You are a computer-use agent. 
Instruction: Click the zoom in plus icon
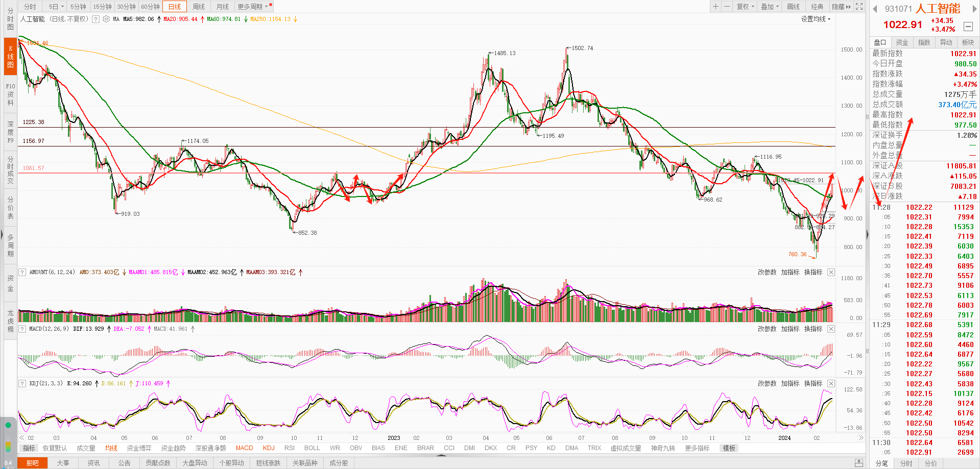click(715, 7)
